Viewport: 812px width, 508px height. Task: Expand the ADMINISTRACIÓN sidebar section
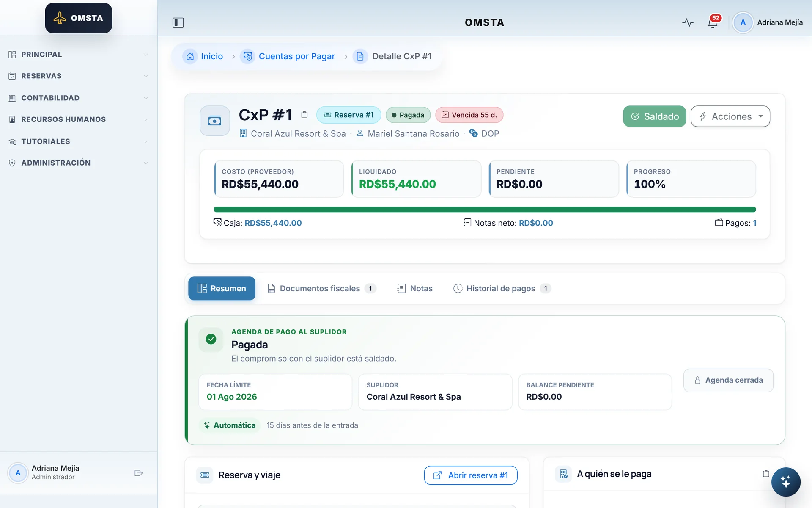tap(79, 163)
